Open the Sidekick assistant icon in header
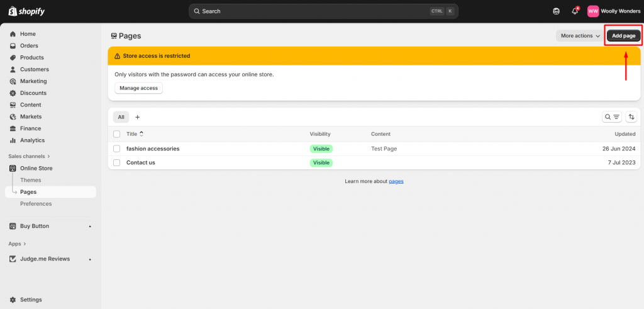The image size is (644, 309). point(556,11)
